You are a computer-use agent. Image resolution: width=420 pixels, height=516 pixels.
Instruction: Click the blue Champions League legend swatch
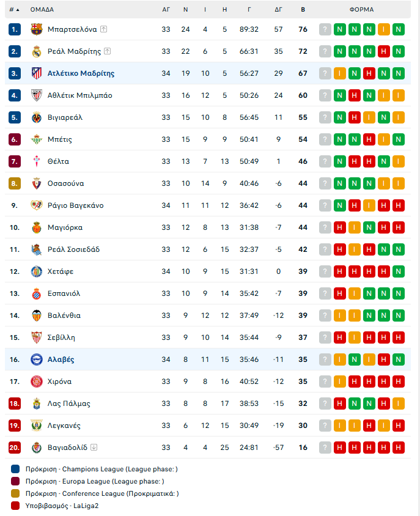point(15,469)
